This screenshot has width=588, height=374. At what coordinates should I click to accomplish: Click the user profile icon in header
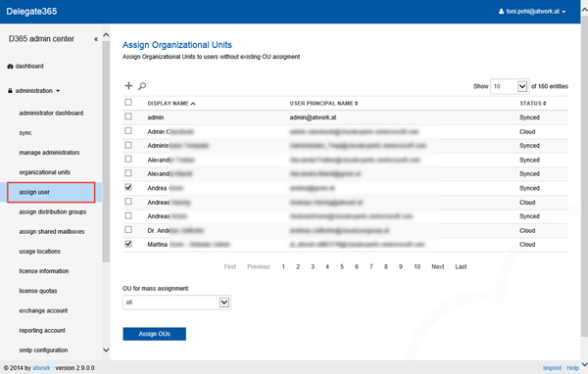click(501, 11)
